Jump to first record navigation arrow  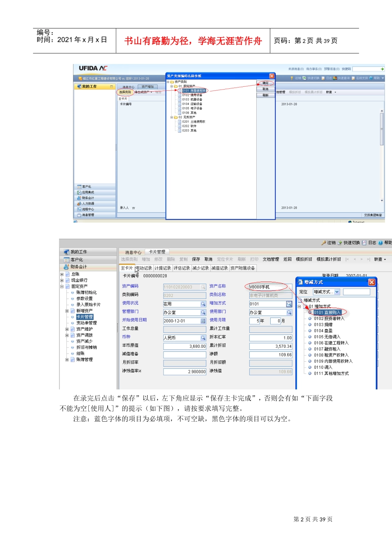(347, 259)
